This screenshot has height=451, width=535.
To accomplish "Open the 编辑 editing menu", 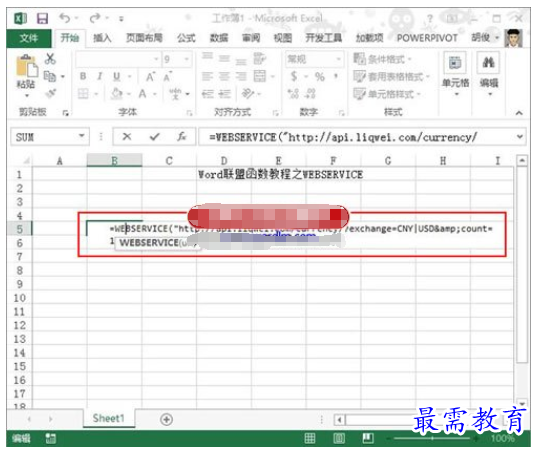I will tap(489, 73).
